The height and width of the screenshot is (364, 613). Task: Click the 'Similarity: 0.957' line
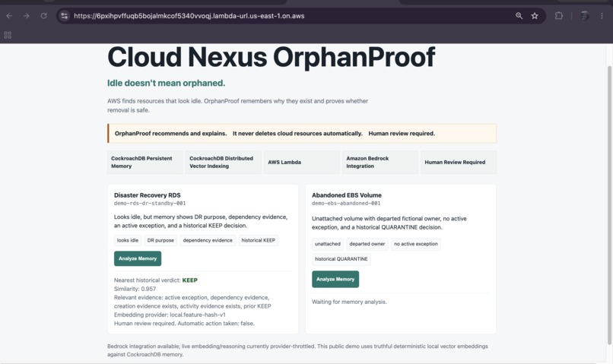[x=135, y=289]
